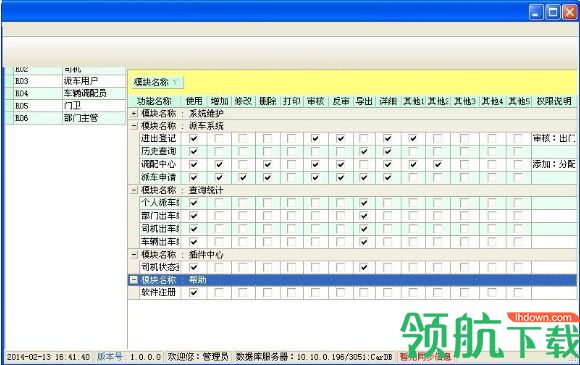
Task: Click the 功能名称 column header
Action: pos(154,101)
